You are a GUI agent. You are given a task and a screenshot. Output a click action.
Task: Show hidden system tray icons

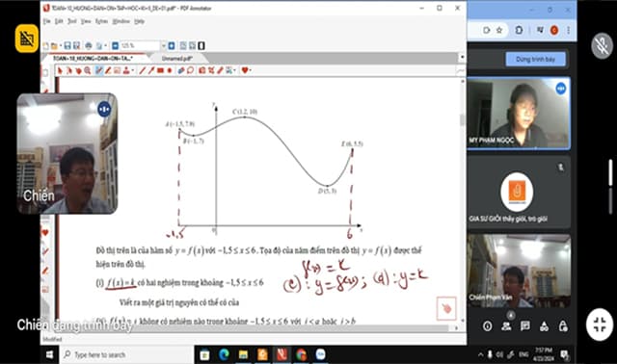click(480, 354)
